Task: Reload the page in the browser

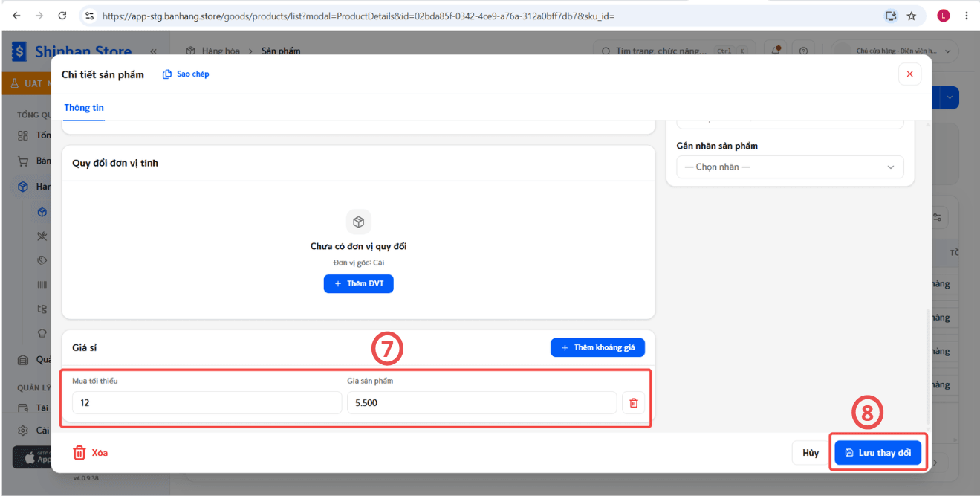Action: [x=62, y=16]
